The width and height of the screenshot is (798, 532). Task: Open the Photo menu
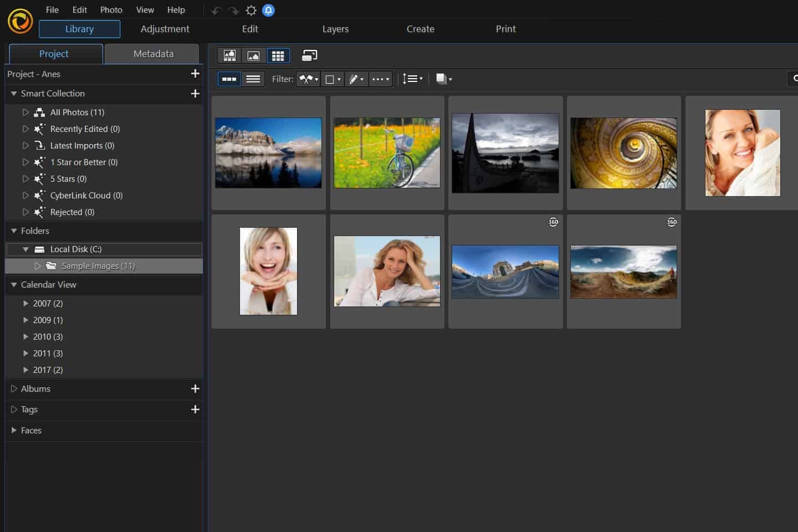[111, 10]
